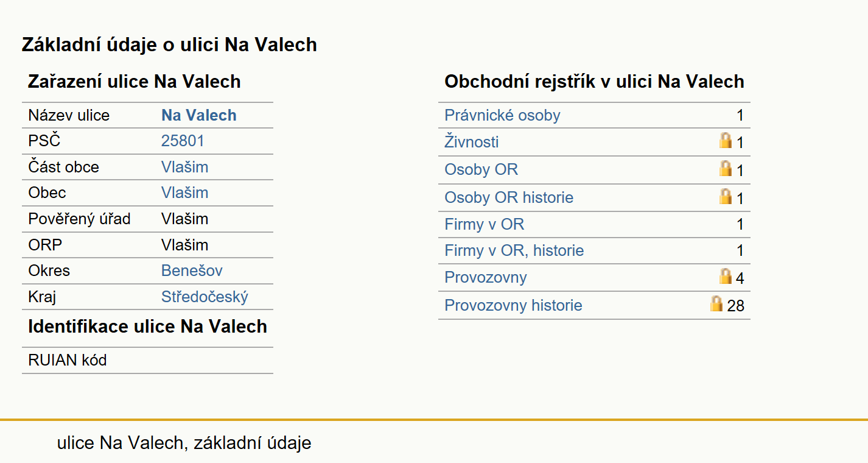Image resolution: width=868 pixels, height=463 pixels.
Task: Click Vlašim link in Obec row
Action: [184, 193]
